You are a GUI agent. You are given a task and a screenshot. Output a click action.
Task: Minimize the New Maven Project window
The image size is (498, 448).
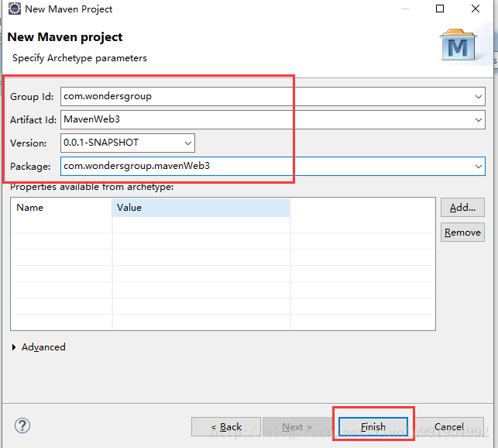click(405, 9)
